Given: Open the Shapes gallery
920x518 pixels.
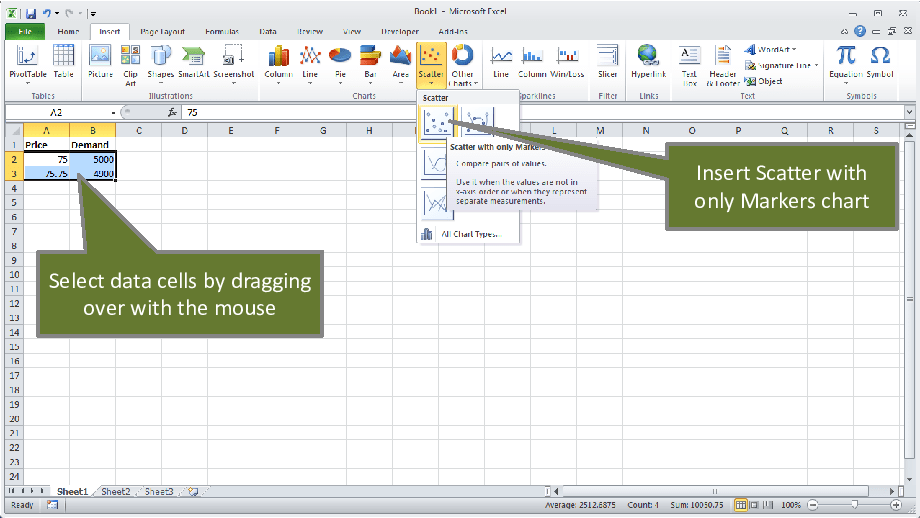Looking at the screenshot, I should (x=161, y=65).
